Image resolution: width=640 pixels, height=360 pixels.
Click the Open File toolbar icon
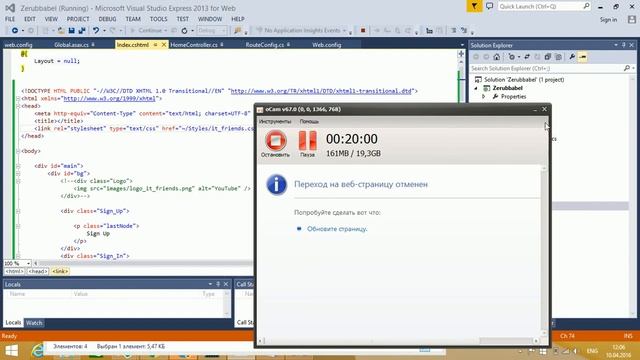[61, 31]
